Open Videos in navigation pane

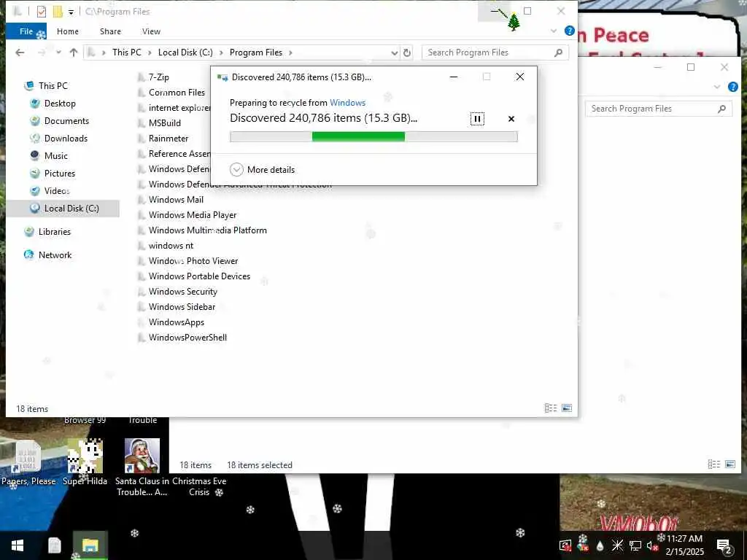[57, 191]
